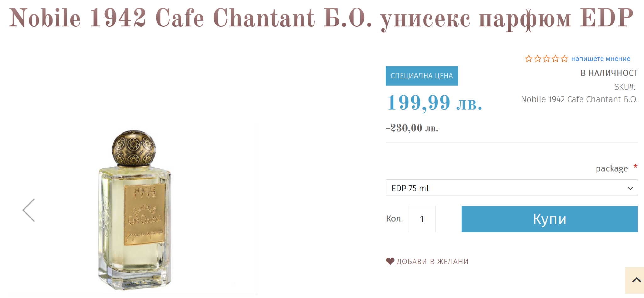Click the fourth rating star
This screenshot has width=644, height=298.
tap(556, 59)
